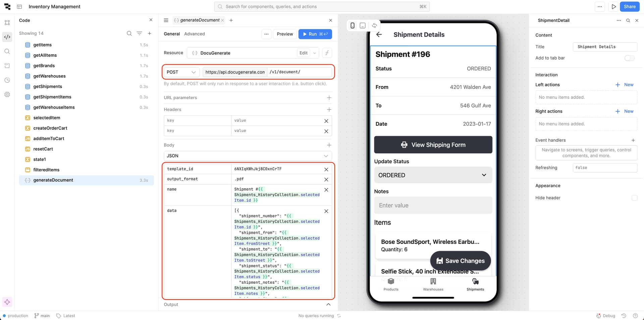Screen dimensions: 644x320
Task: Open ShipmentDetail inspector more options
Action: tap(619, 20)
